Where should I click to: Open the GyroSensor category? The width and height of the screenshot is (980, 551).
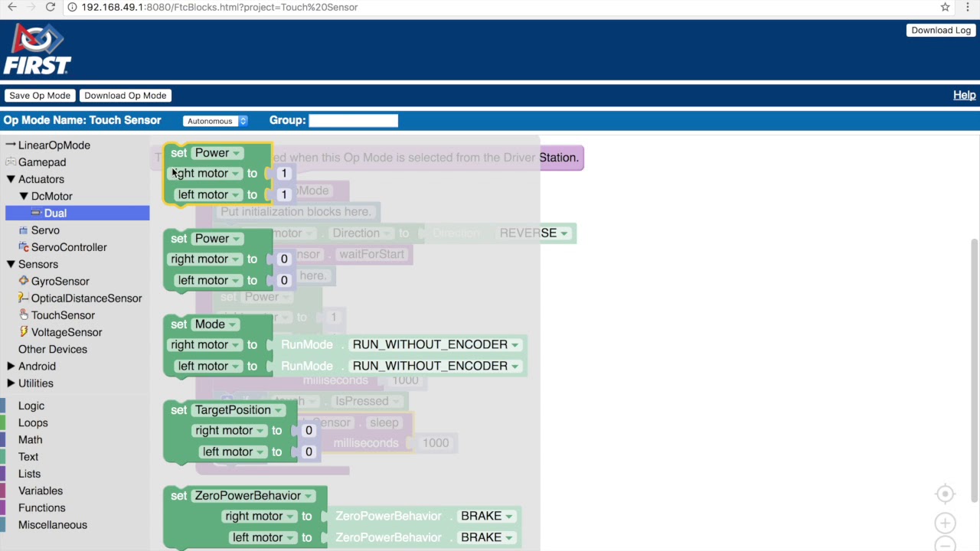[60, 282]
